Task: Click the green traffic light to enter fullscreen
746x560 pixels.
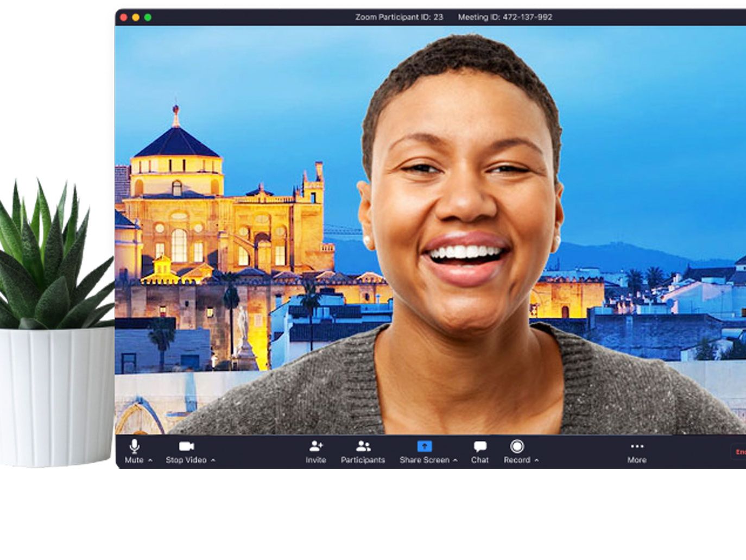Action: point(147,16)
